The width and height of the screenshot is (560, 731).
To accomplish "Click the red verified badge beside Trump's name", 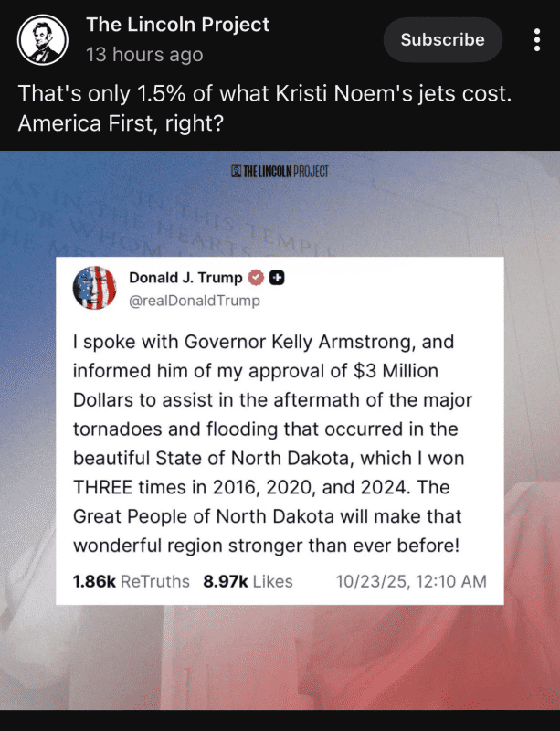I will click(x=257, y=278).
